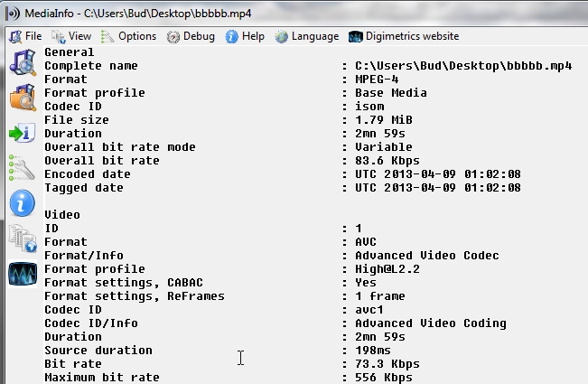Click the Overall bit rate mode label
The width and height of the screenshot is (588, 384).
coord(120,147)
